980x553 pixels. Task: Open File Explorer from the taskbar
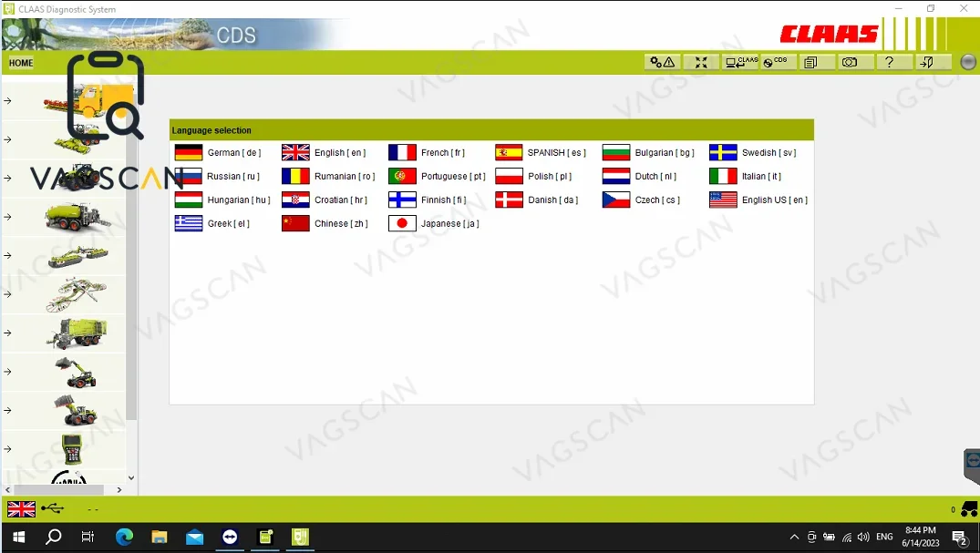pos(160,537)
